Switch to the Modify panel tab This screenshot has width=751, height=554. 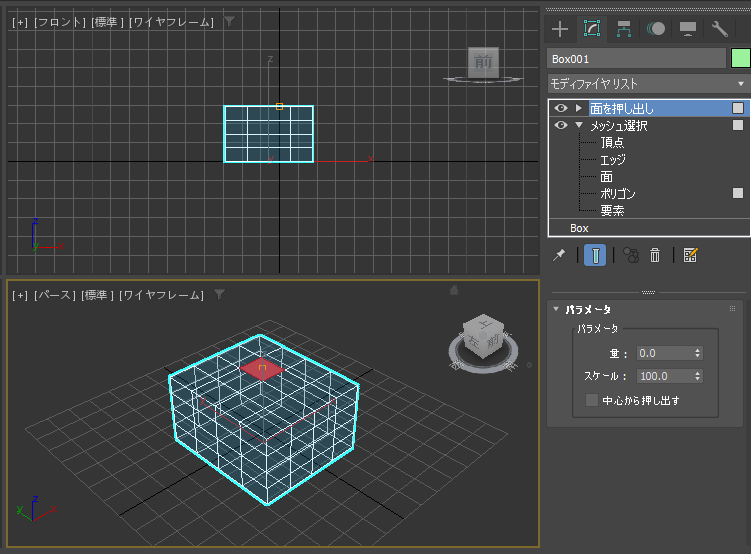[592, 29]
